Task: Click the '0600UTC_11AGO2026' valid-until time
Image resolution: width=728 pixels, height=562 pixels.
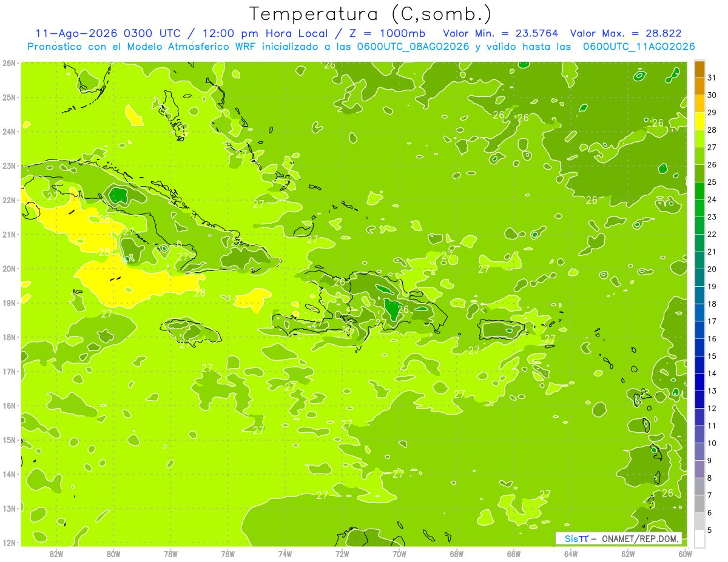Action: (639, 47)
